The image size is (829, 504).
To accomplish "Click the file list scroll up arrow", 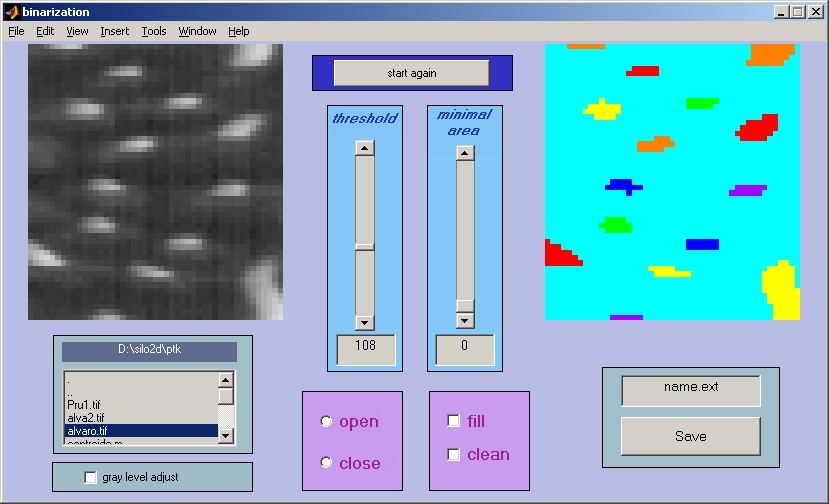I will 226,380.
